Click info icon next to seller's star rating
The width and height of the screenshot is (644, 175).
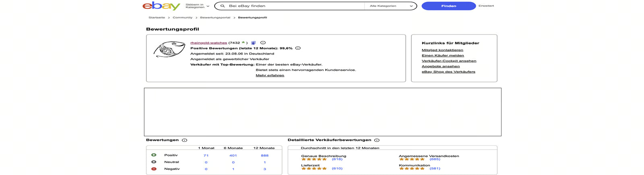[x=263, y=43]
